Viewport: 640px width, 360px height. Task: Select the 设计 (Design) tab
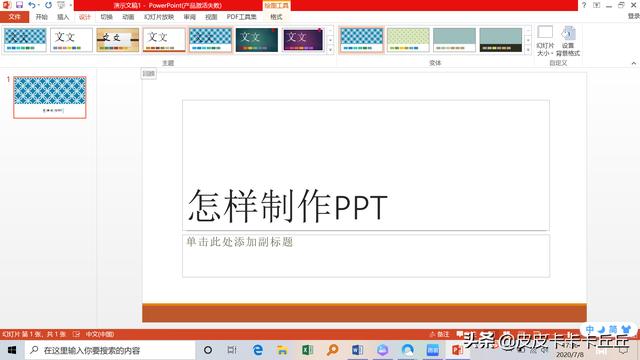pos(84,17)
